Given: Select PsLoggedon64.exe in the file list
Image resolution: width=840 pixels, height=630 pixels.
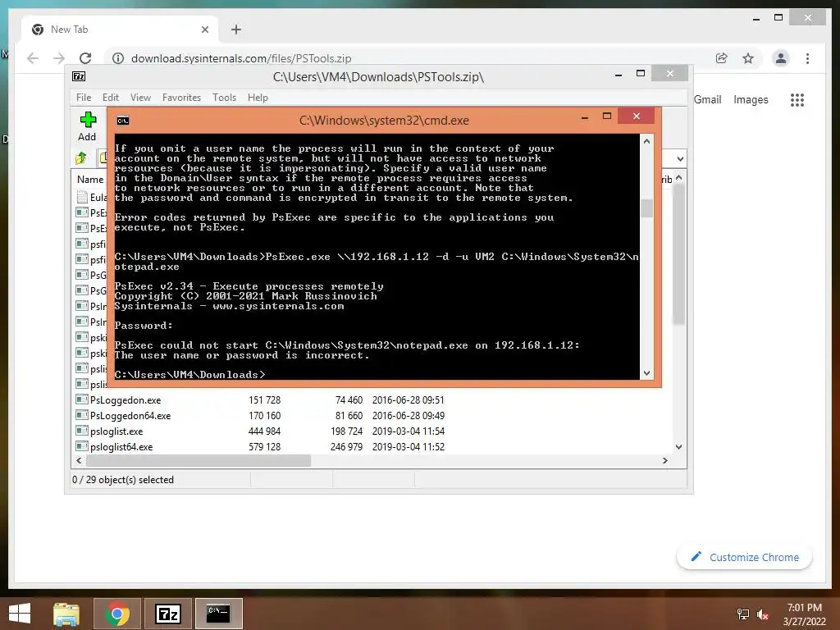Looking at the screenshot, I should [x=130, y=416].
